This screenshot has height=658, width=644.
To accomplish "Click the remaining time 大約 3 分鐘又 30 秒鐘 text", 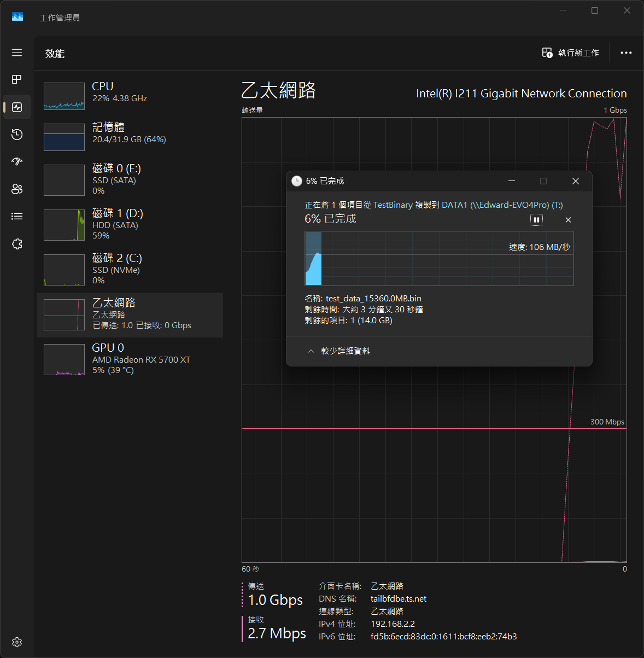I will pyautogui.click(x=383, y=310).
